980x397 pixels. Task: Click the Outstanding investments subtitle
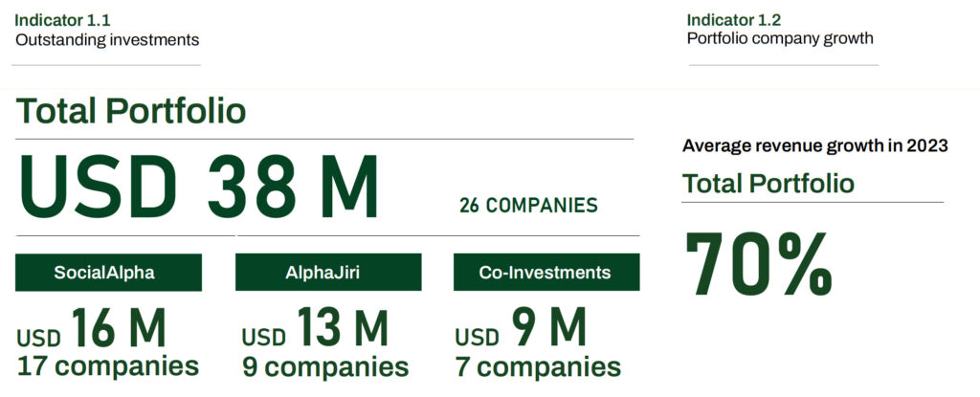point(107,40)
